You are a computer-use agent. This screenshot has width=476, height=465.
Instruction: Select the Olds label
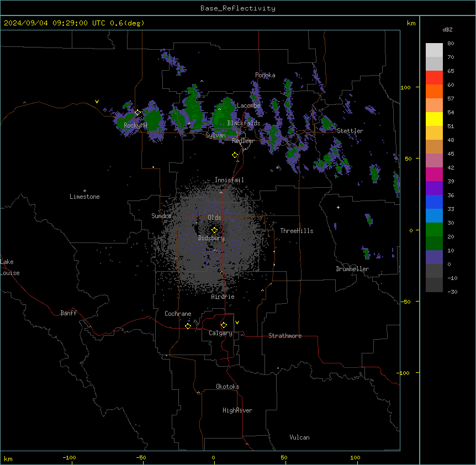pos(214,218)
